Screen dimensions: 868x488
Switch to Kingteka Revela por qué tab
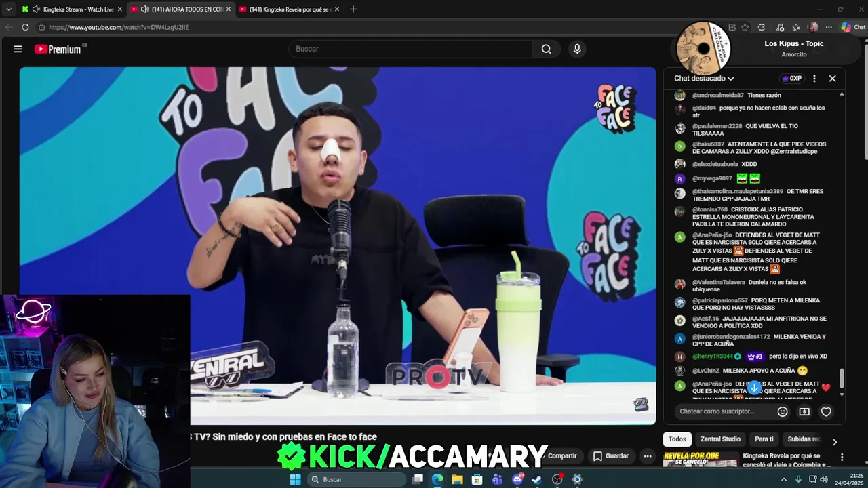290,9
